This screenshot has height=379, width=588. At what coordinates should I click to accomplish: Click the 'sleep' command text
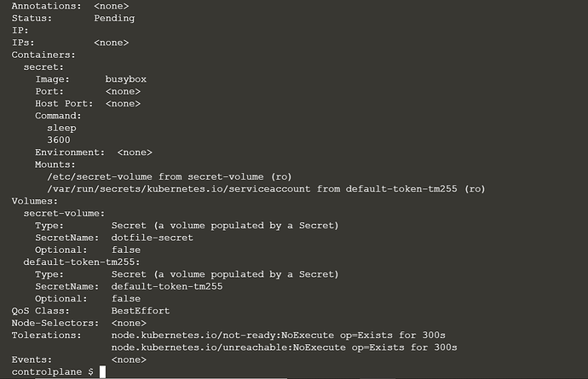point(61,128)
